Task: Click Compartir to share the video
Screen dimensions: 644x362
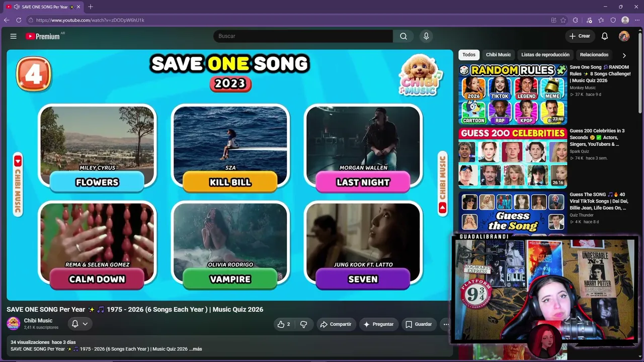Action: (336, 324)
